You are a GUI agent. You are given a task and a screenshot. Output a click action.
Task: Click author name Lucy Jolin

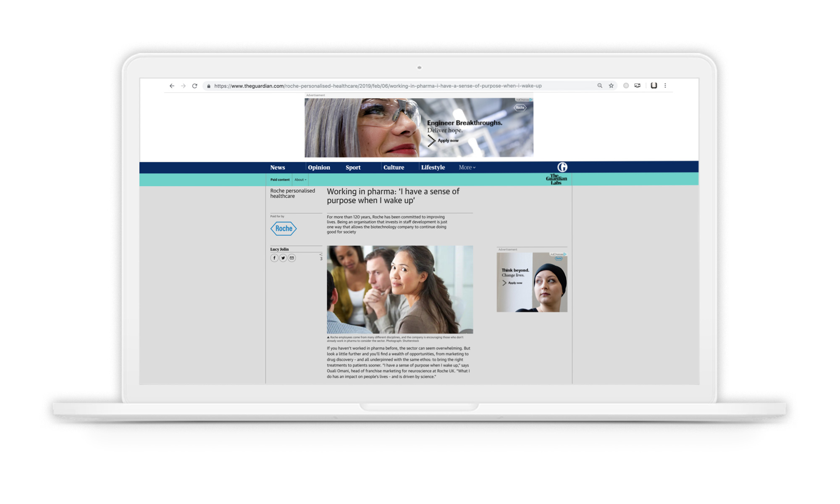(279, 249)
